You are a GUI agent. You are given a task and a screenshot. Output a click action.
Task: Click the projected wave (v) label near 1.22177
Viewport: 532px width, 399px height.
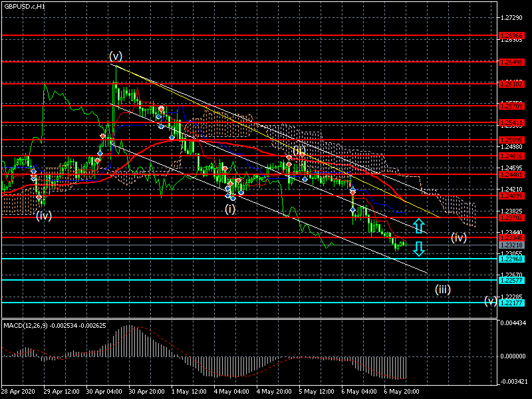(x=491, y=301)
